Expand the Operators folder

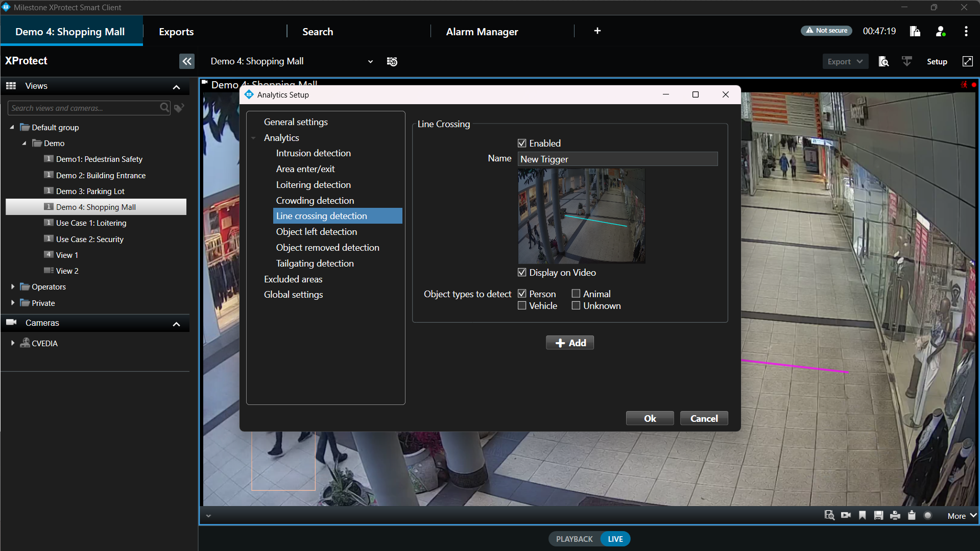click(x=12, y=286)
